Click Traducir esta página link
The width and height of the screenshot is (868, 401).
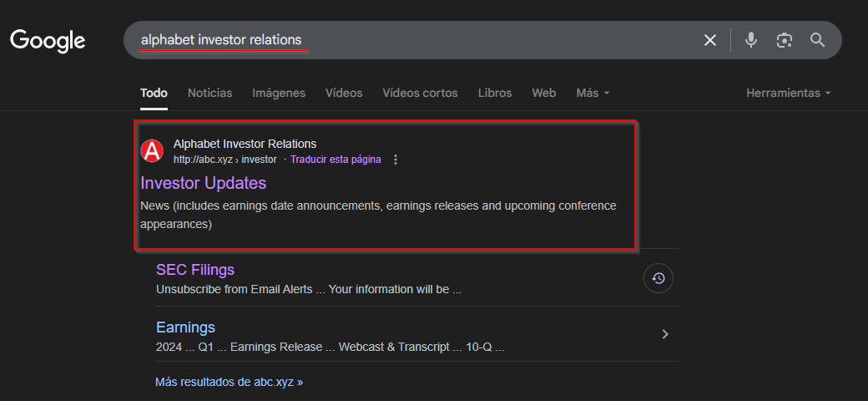click(336, 160)
